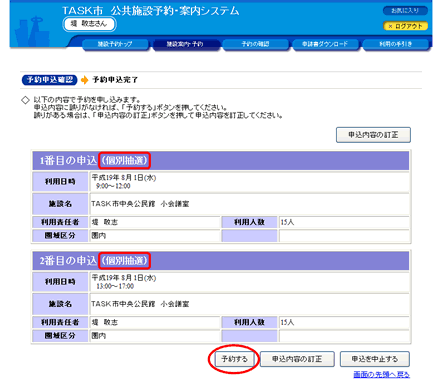The width and height of the screenshot is (440, 390).
Task: Click the upper 申込内容の訂正 button
Action: [373, 135]
